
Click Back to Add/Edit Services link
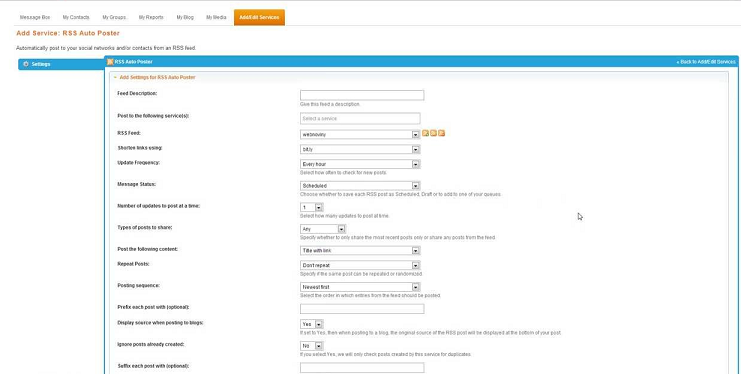coord(706,62)
